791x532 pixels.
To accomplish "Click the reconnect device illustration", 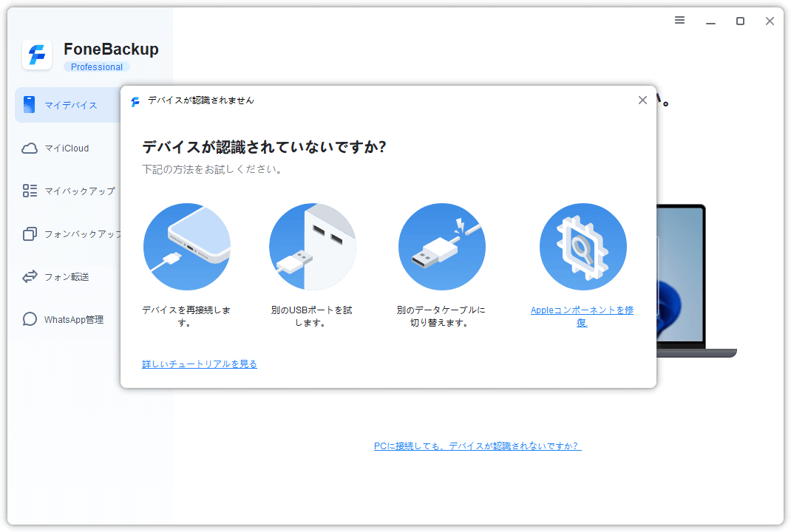I will [x=187, y=247].
